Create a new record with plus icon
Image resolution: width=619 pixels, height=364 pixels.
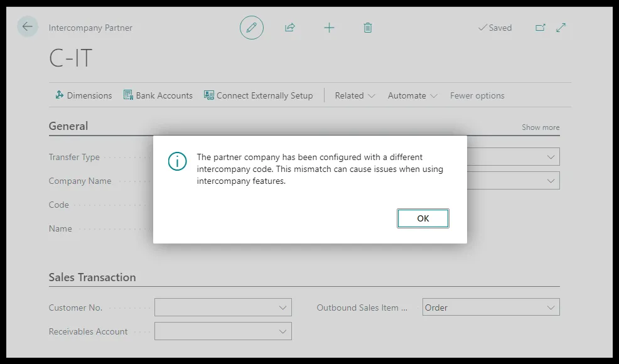pyautogui.click(x=329, y=28)
